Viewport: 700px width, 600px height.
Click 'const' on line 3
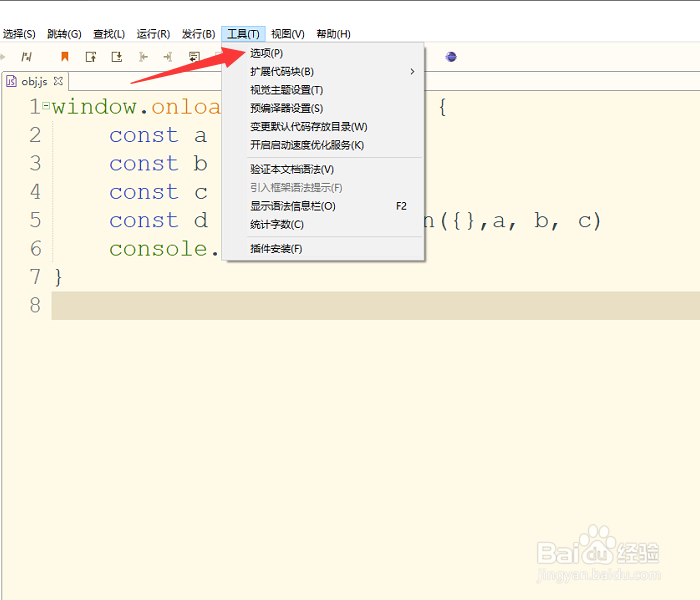(x=144, y=163)
